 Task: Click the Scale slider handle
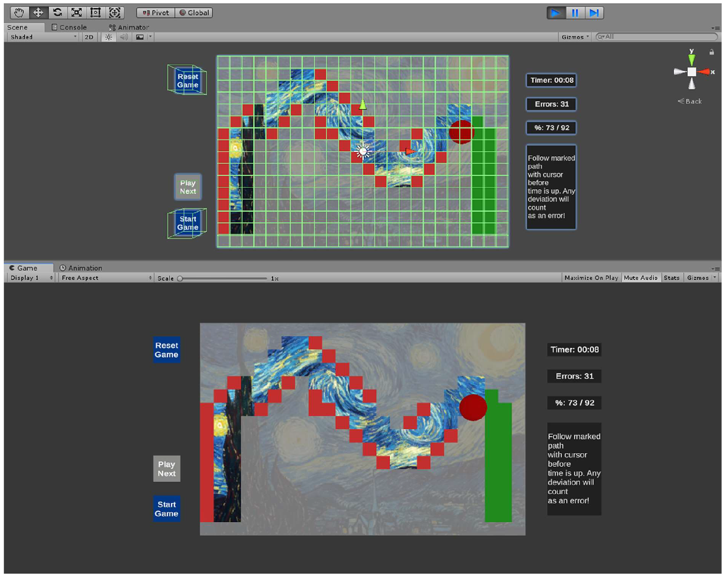(180, 278)
